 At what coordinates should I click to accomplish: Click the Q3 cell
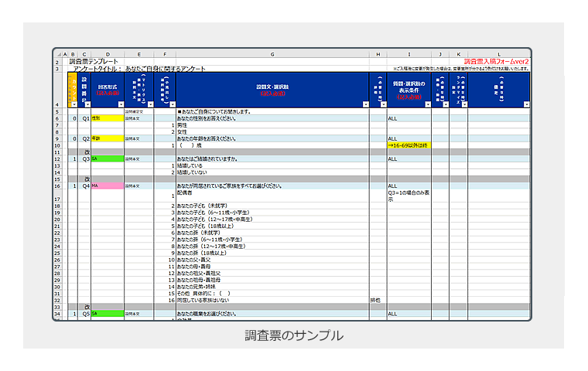(86, 159)
